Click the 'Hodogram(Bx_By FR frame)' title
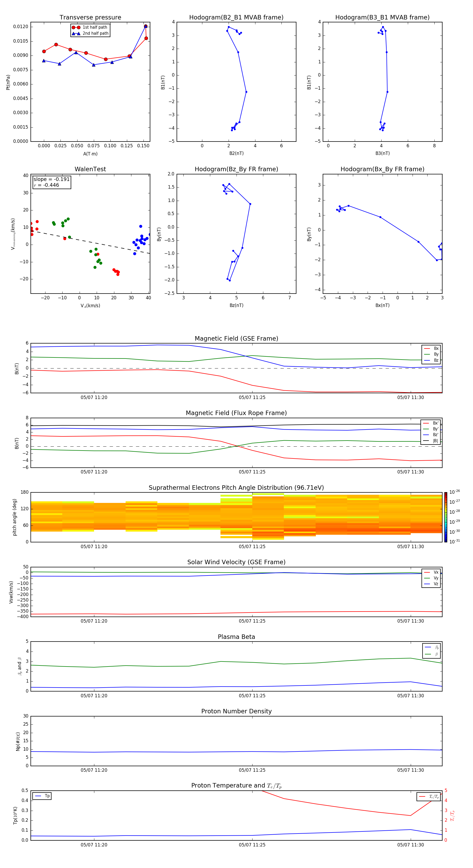The height and width of the screenshot is (868, 473). 382,169
